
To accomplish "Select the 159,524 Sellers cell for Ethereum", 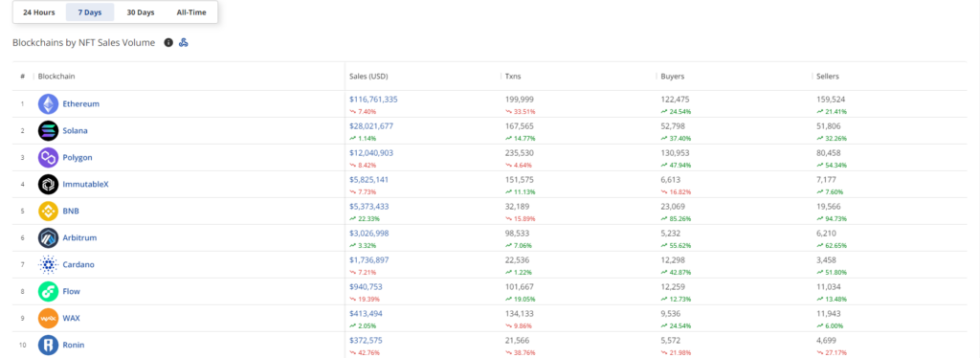I will click(x=832, y=99).
